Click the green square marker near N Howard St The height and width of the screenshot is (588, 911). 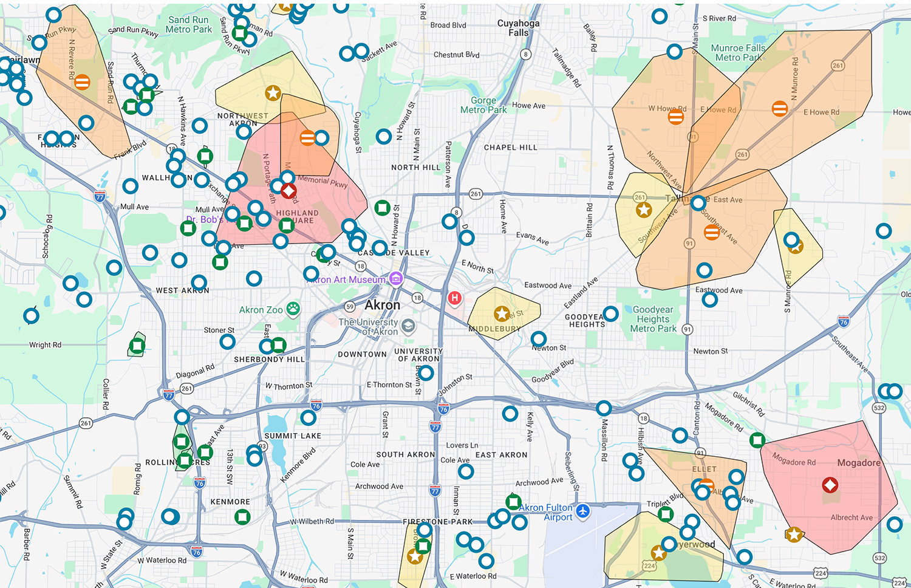tap(382, 208)
